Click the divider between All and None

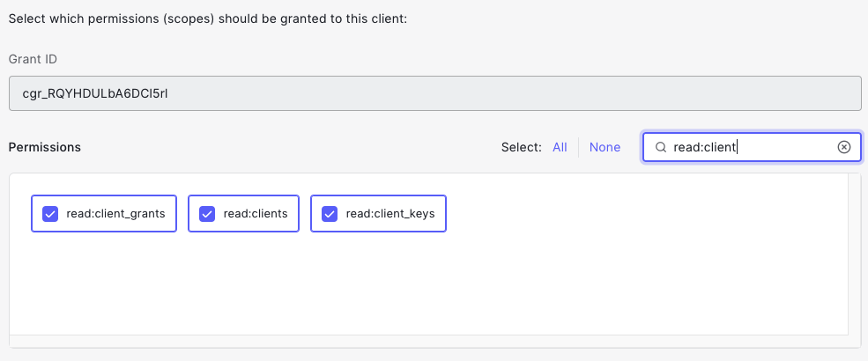578,147
